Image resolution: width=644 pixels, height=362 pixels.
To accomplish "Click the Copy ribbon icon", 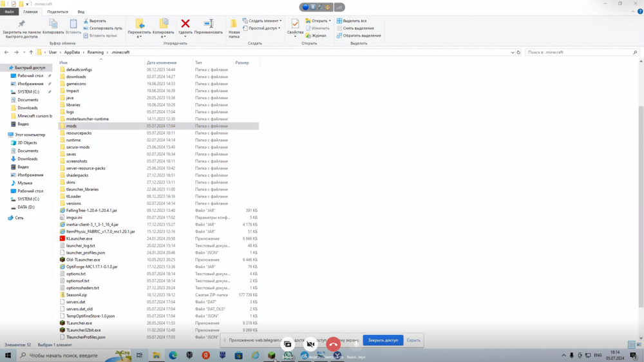I will point(53,26).
